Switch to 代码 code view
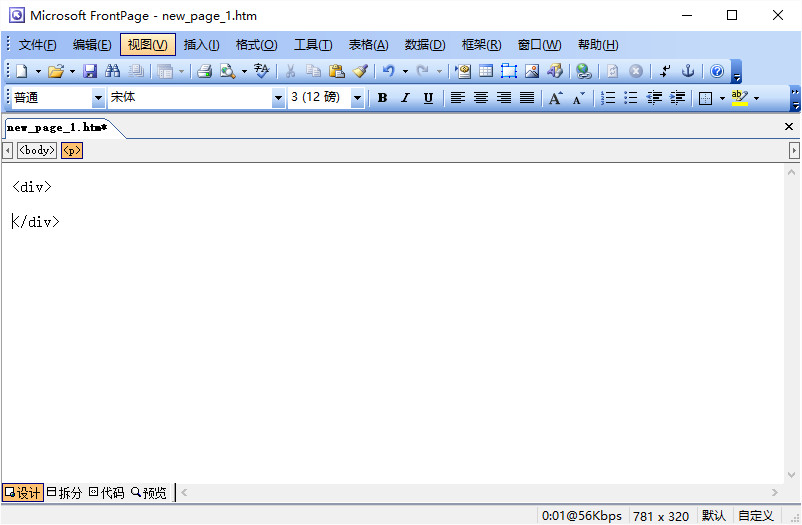 [106, 493]
